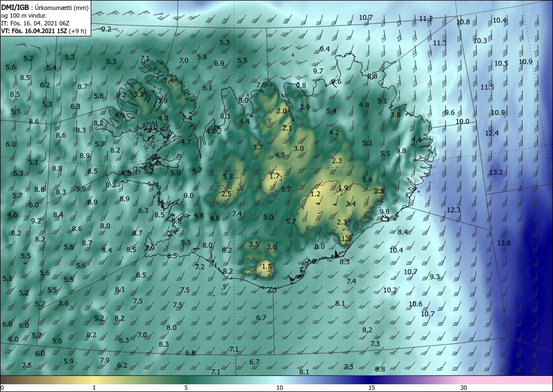Click the map value "3.9"
Screen dimensions: 553x392
305,107
